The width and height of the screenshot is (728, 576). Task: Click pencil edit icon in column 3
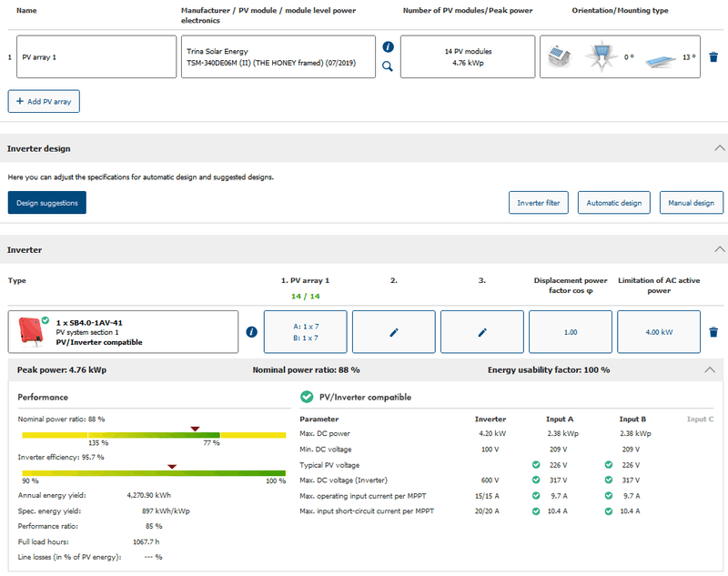[482, 332]
